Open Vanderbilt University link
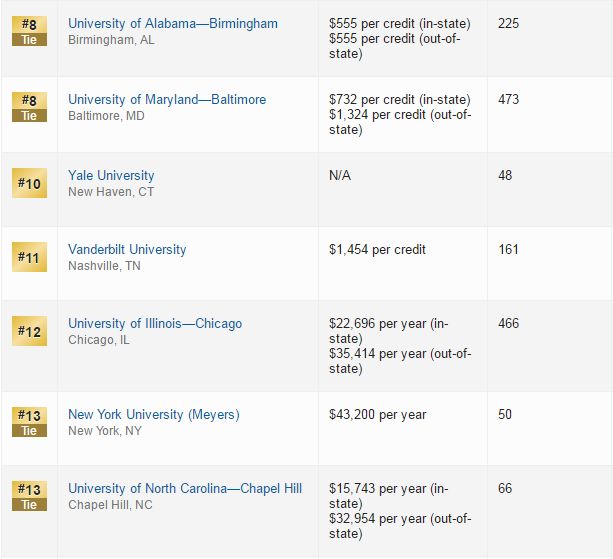Screen dimensions: 613x559 (127, 249)
